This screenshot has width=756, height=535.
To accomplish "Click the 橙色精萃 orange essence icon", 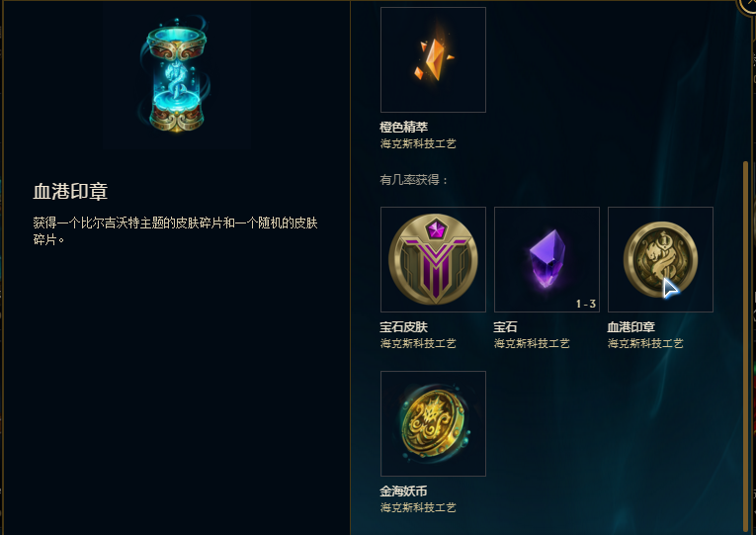I will click(x=433, y=59).
